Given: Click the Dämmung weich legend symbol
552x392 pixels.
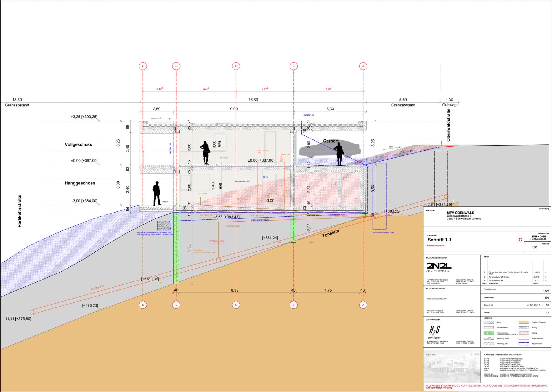Looking at the screenshot, I should 489,338.
